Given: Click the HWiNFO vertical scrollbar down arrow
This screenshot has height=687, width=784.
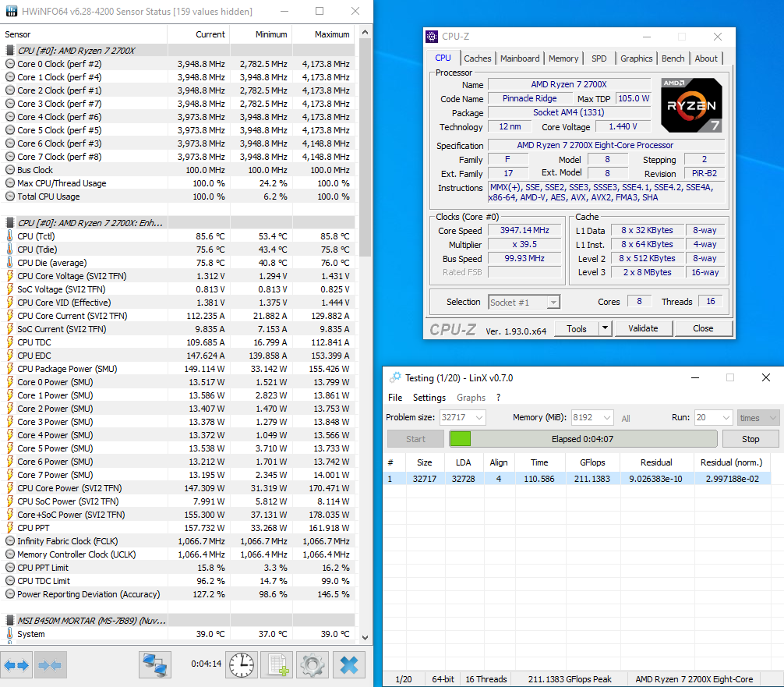Looking at the screenshot, I should coord(365,637).
